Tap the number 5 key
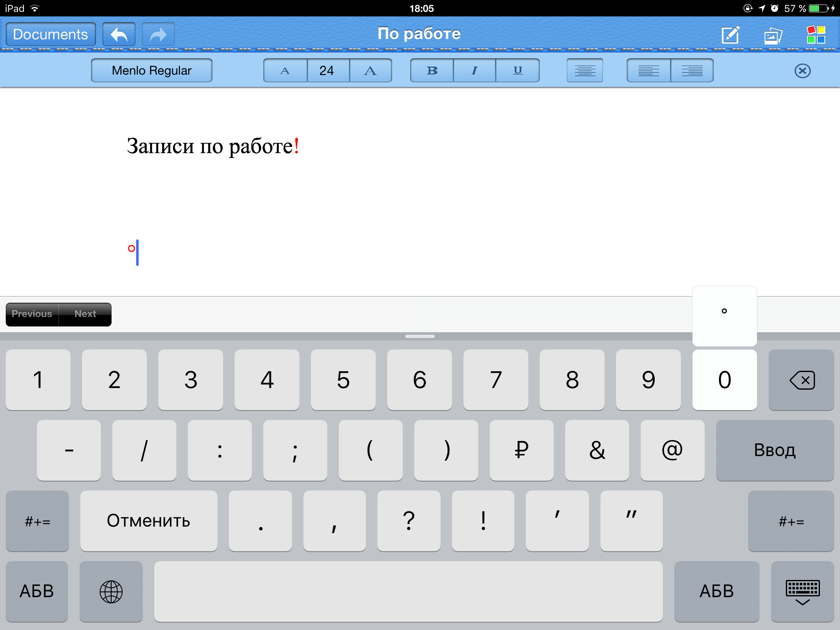Screen dimensions: 840x630 (343, 380)
